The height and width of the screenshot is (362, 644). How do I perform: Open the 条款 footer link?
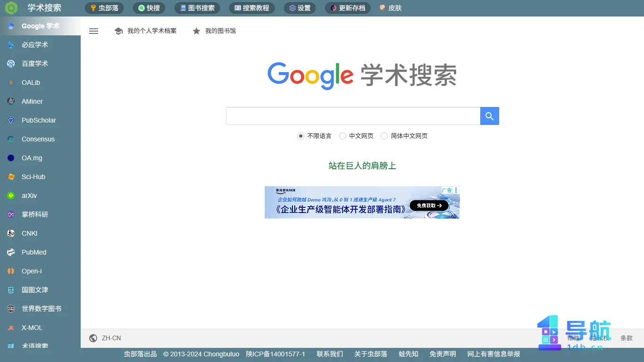coord(627,338)
